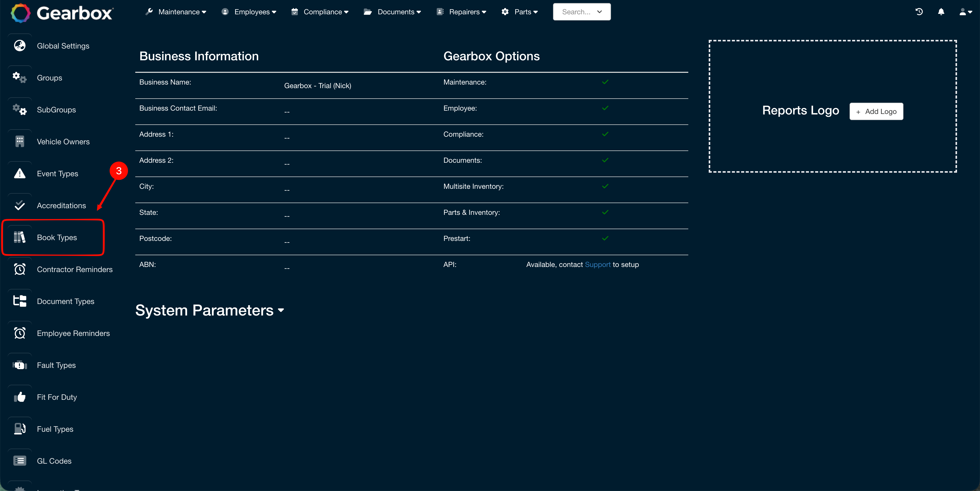
Task: Open Document Types folder tree icon
Action: [20, 301]
